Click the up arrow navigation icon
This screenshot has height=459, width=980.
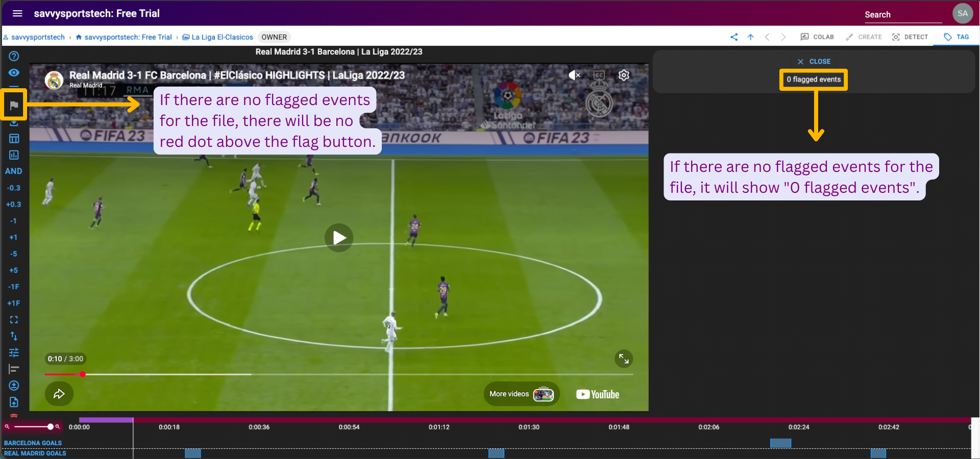pyautogui.click(x=750, y=37)
